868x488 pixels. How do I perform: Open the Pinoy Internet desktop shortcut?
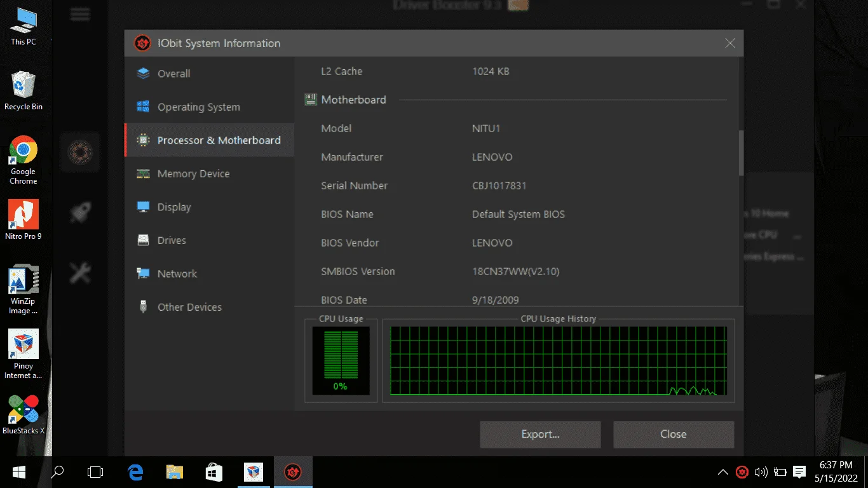pyautogui.click(x=24, y=355)
